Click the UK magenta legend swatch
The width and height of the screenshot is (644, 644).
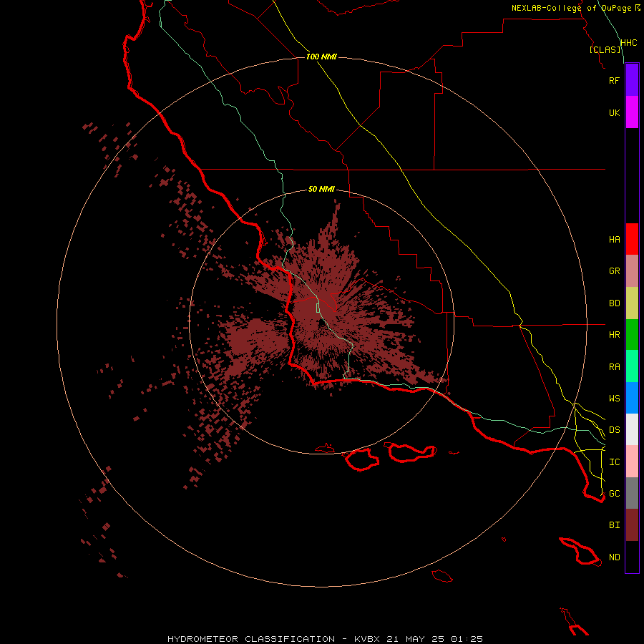[632, 112]
